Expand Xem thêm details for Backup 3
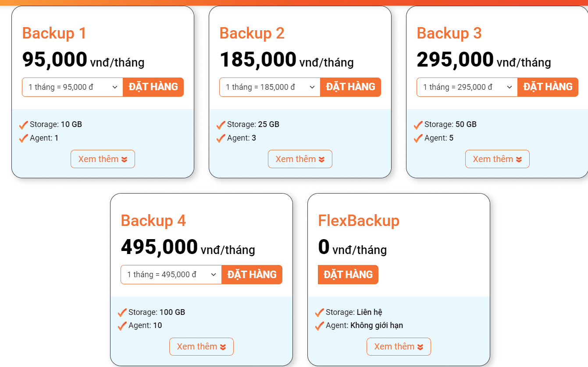Viewport: 588px width, 367px height. click(x=497, y=159)
